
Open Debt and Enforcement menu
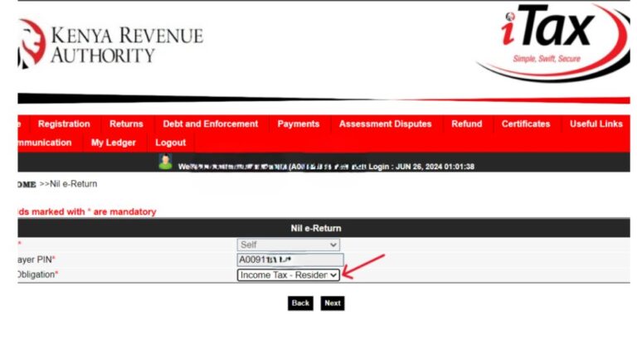tap(211, 124)
